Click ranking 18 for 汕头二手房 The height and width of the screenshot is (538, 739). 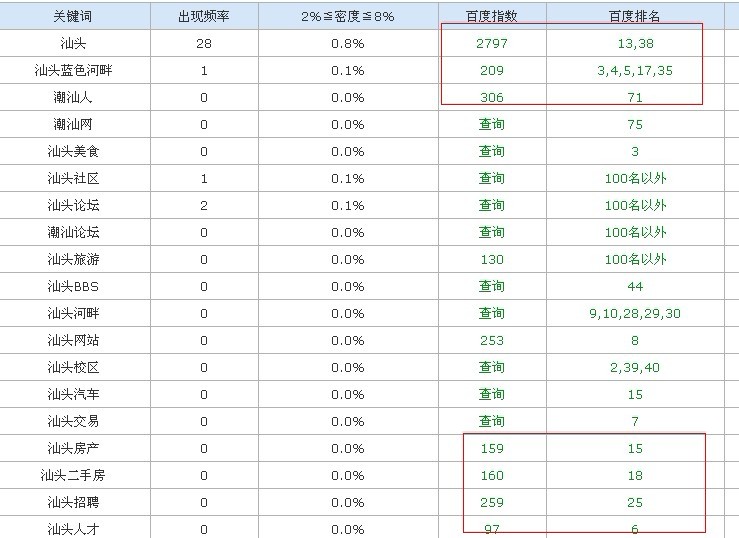point(635,475)
